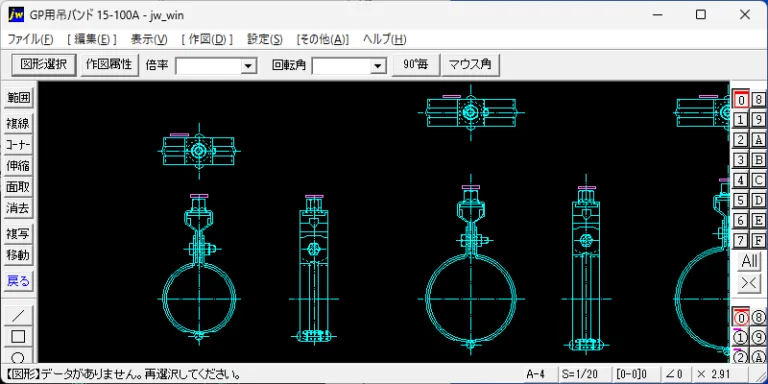
Task: Open the 作図(D) menu
Action: [x=207, y=40]
